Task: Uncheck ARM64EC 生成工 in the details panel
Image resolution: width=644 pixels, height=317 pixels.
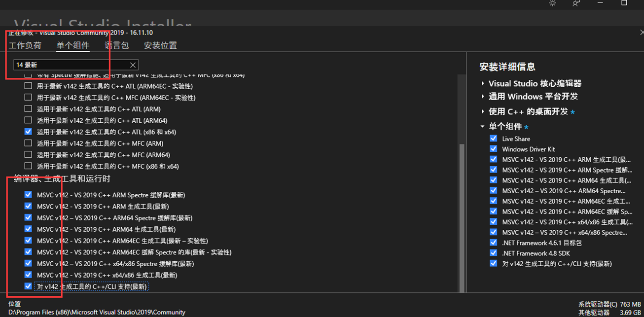Action: click(494, 201)
